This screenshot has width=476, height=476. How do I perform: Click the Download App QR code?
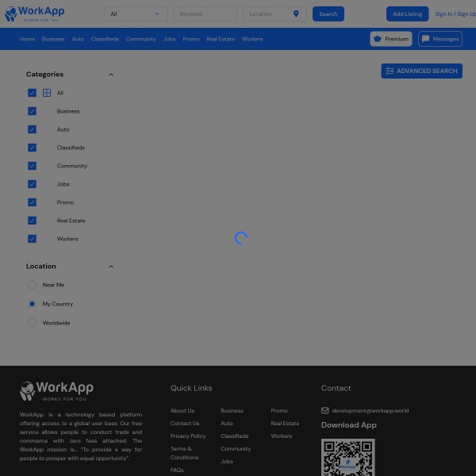[348, 457]
